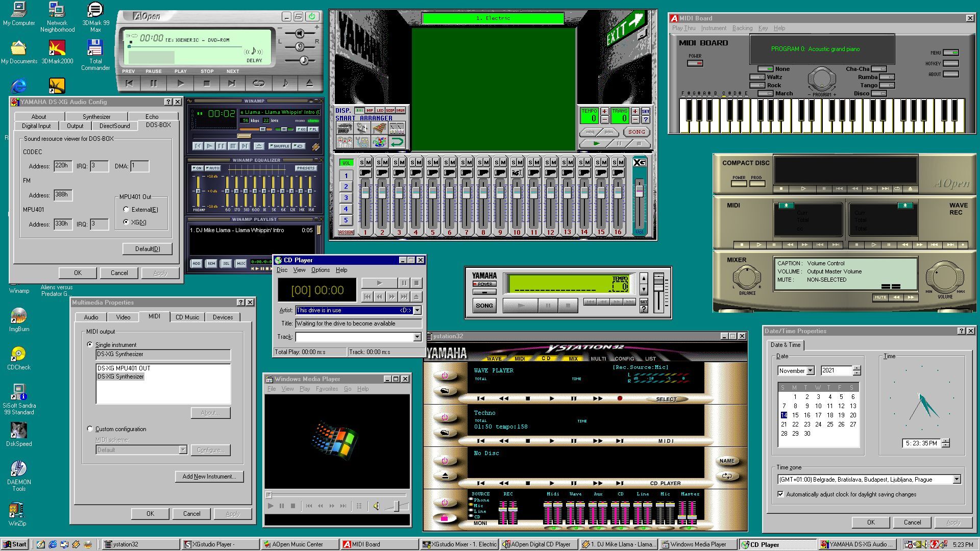Open the My Computer desktop icon

[x=19, y=14]
